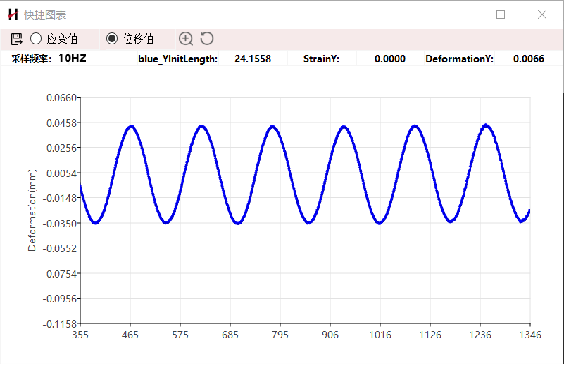Click the x-axis label 1016
564x365 pixels.
pos(380,335)
